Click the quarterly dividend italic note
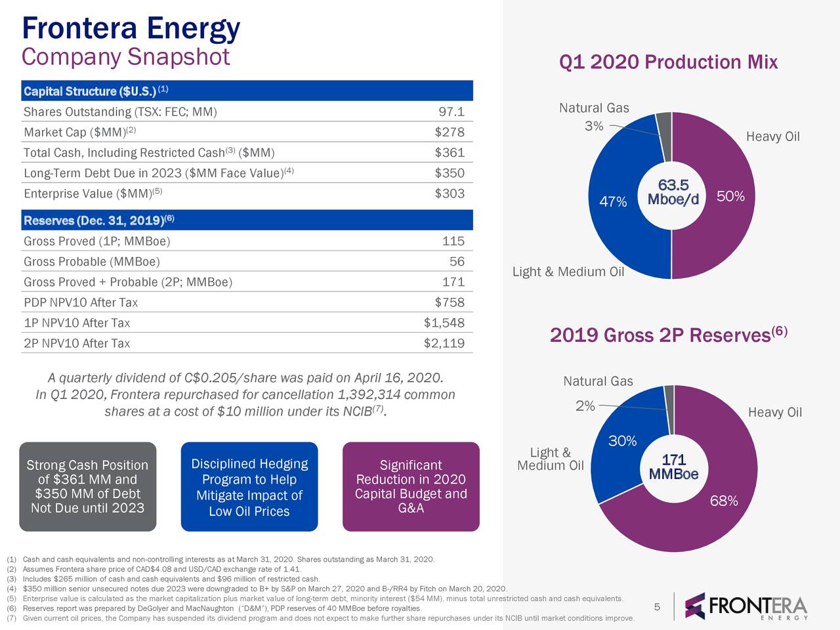This screenshot has height=630, width=840. coord(245,395)
